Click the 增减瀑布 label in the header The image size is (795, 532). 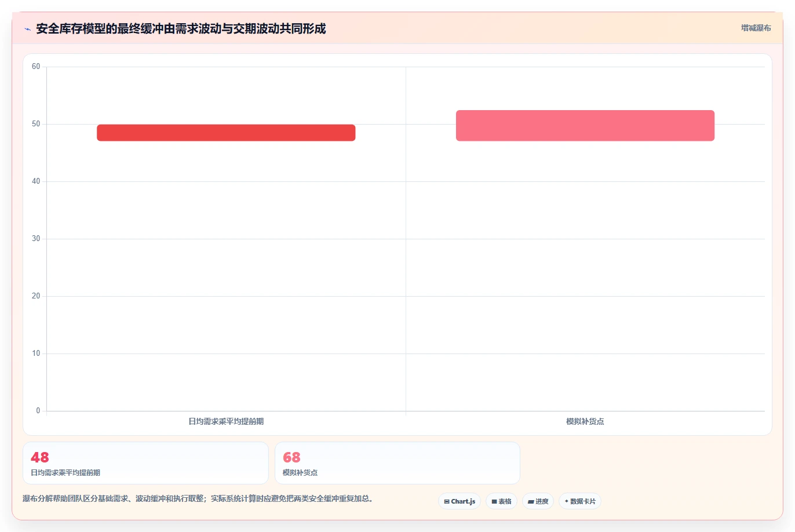click(x=756, y=28)
